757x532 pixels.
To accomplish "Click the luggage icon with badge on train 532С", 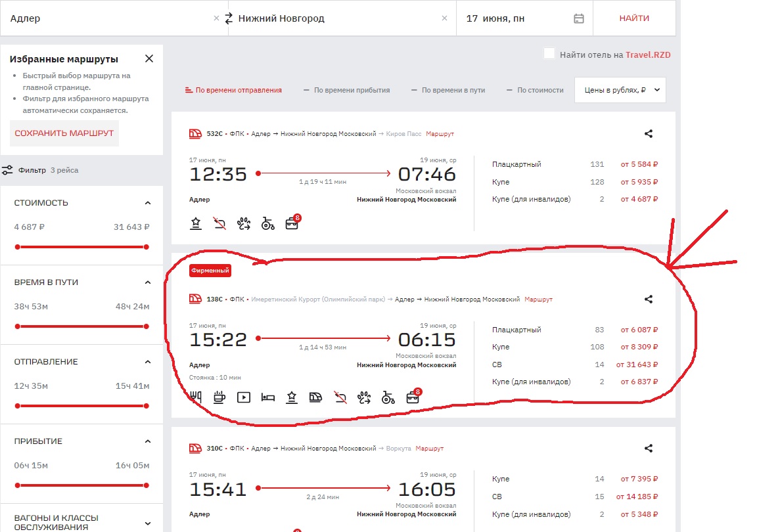I will click(x=292, y=224).
